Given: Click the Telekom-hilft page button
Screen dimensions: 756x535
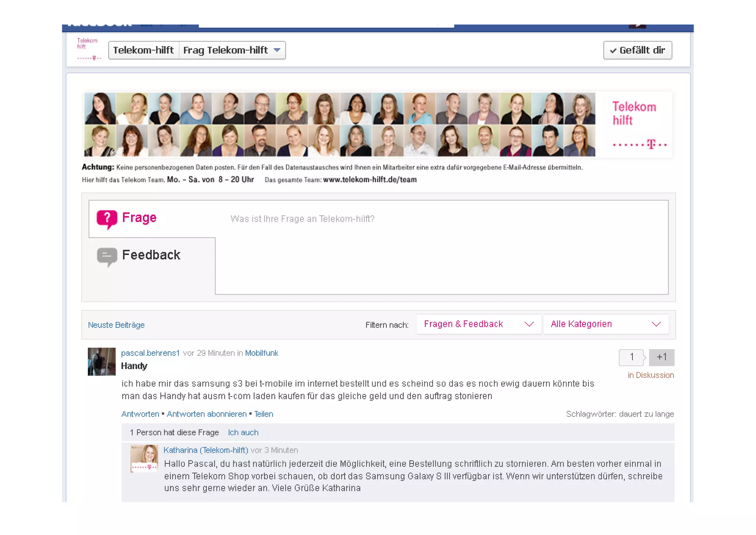Looking at the screenshot, I should tap(143, 50).
